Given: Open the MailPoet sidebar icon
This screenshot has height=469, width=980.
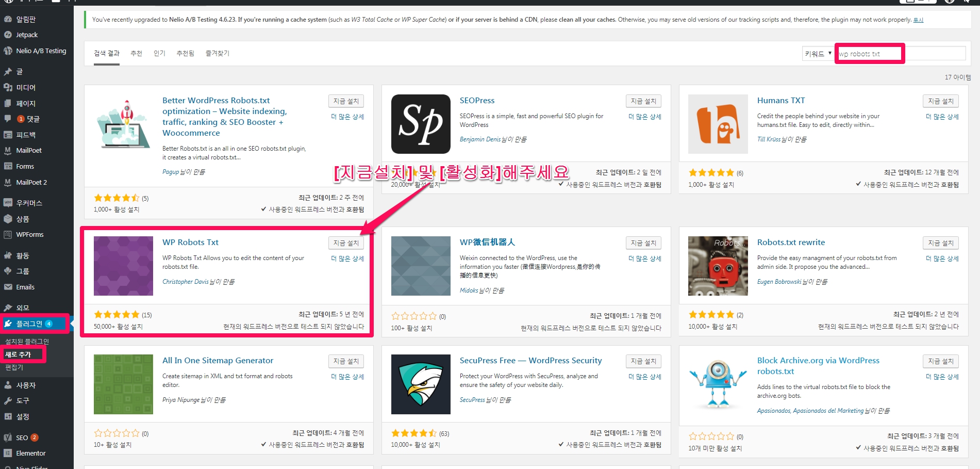Looking at the screenshot, I should (x=8, y=151).
